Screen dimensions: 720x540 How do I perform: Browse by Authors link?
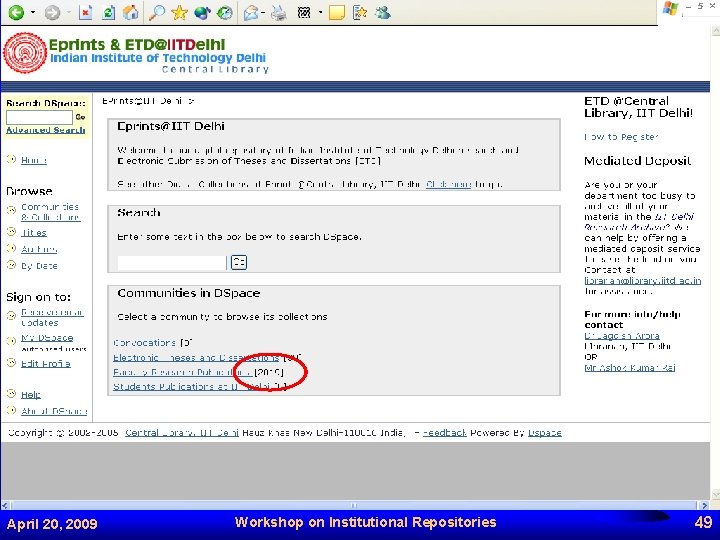(x=39, y=249)
